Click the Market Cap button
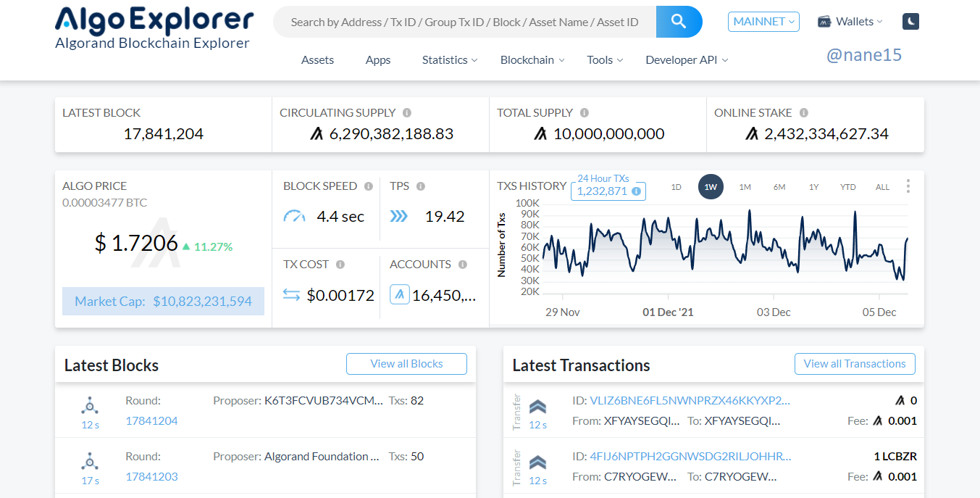Screen dimensions: 980x498 point(163,301)
